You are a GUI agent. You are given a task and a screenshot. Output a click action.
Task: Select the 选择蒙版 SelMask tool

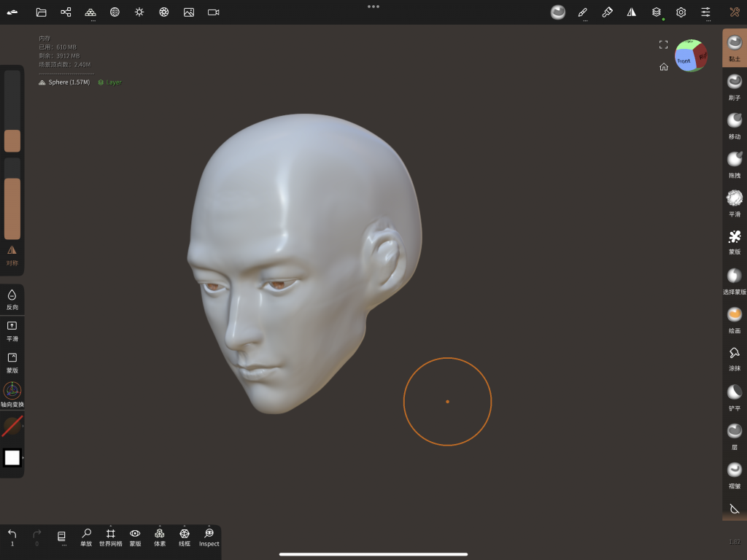click(734, 281)
